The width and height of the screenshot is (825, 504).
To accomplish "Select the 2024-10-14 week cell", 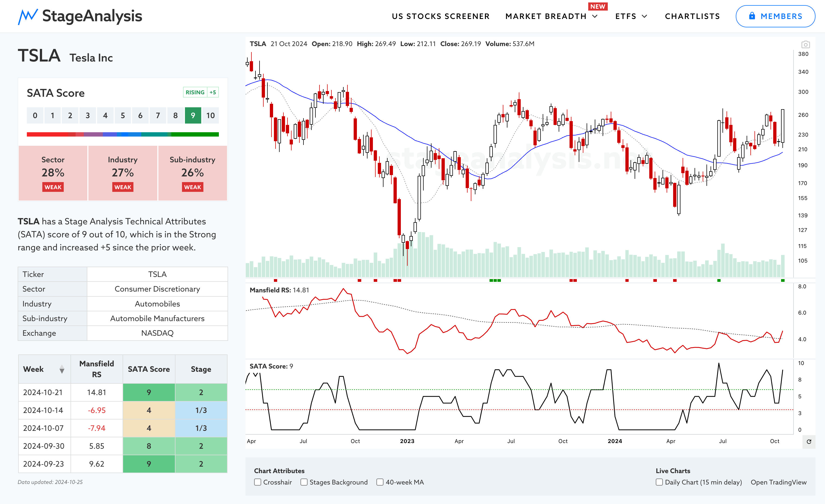I will pyautogui.click(x=44, y=410).
